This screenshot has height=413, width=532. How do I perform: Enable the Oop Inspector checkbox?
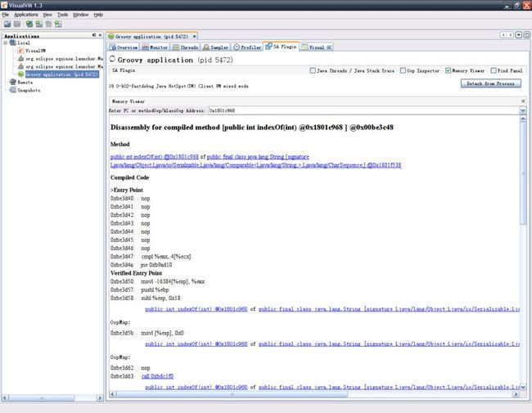coord(403,70)
